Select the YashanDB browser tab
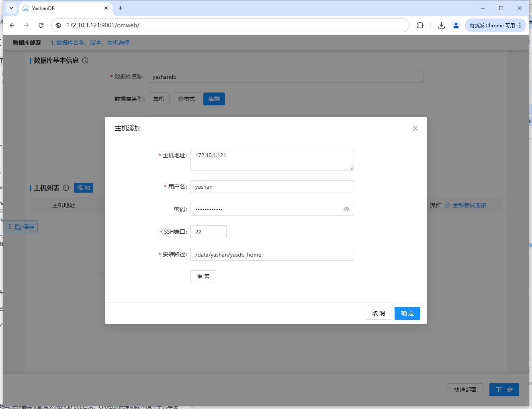This screenshot has width=532, height=409. coord(65,8)
